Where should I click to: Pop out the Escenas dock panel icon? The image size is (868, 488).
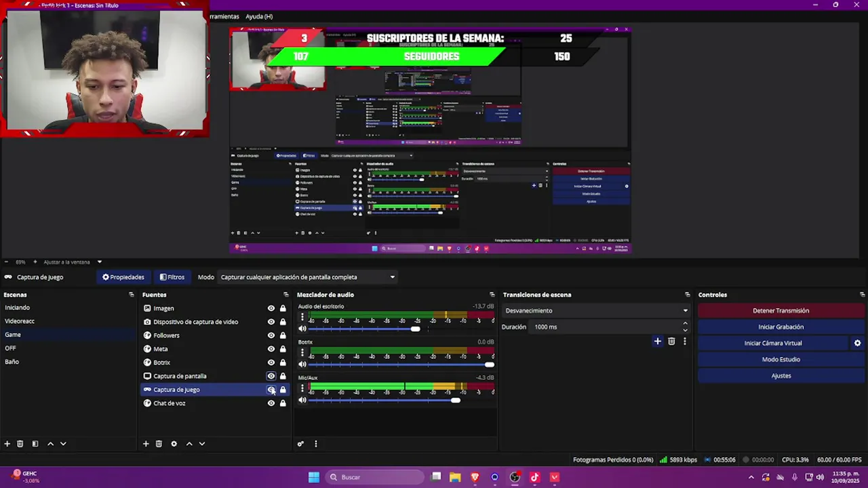click(x=132, y=295)
